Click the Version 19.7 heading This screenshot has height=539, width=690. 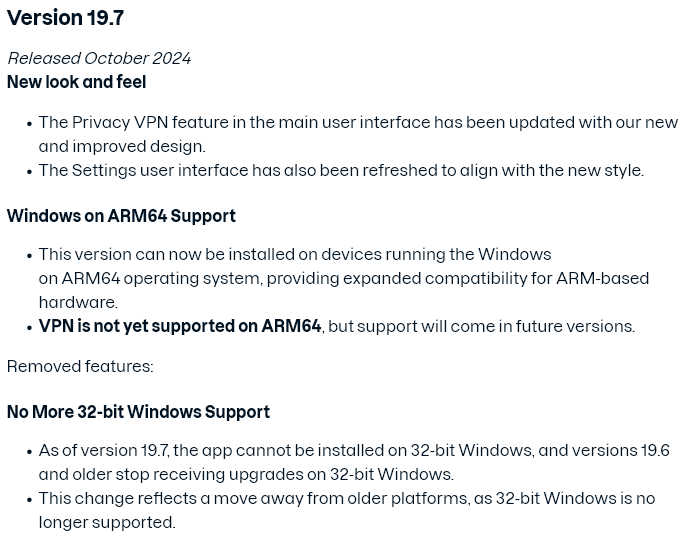[65, 18]
